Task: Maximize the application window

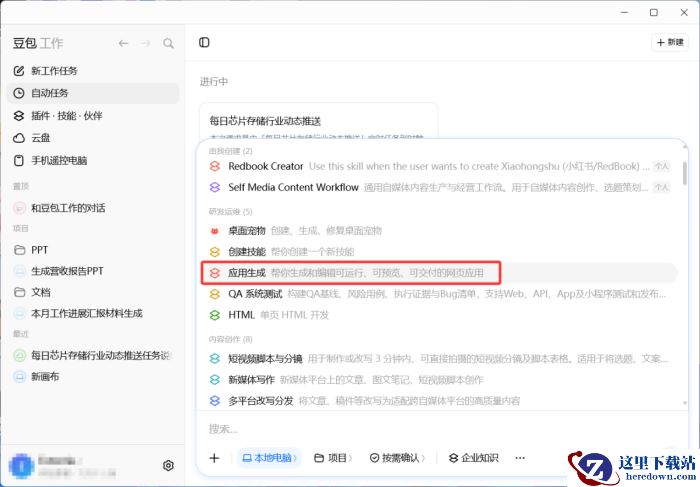Action: 654,12
